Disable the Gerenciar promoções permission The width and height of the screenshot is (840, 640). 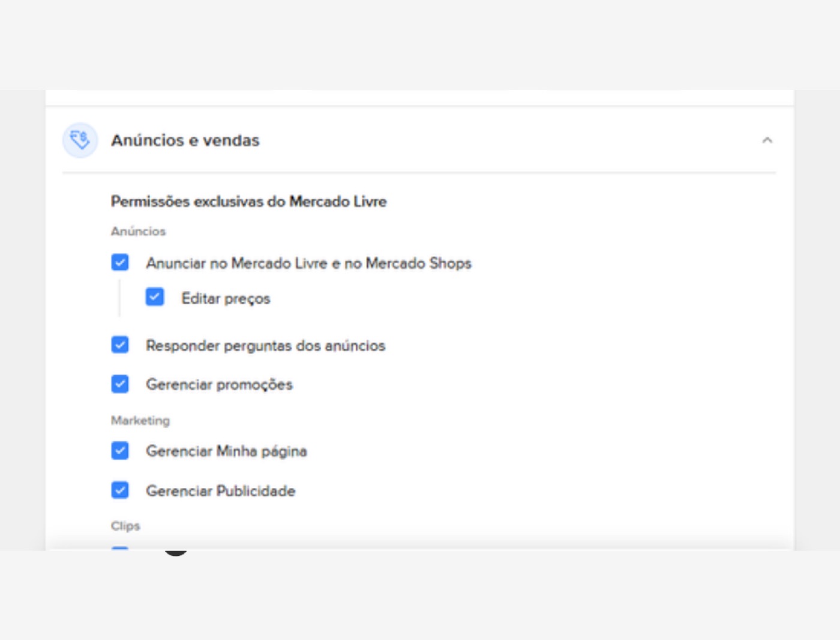[x=120, y=384]
